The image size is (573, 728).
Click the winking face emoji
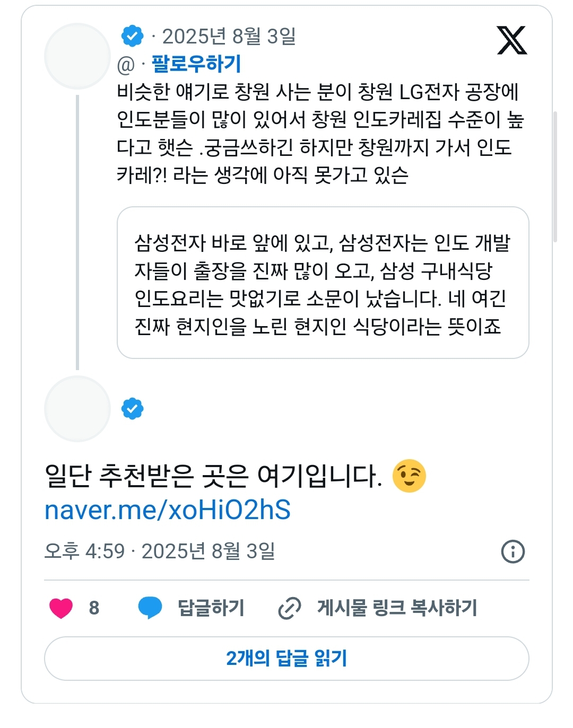pos(409,476)
